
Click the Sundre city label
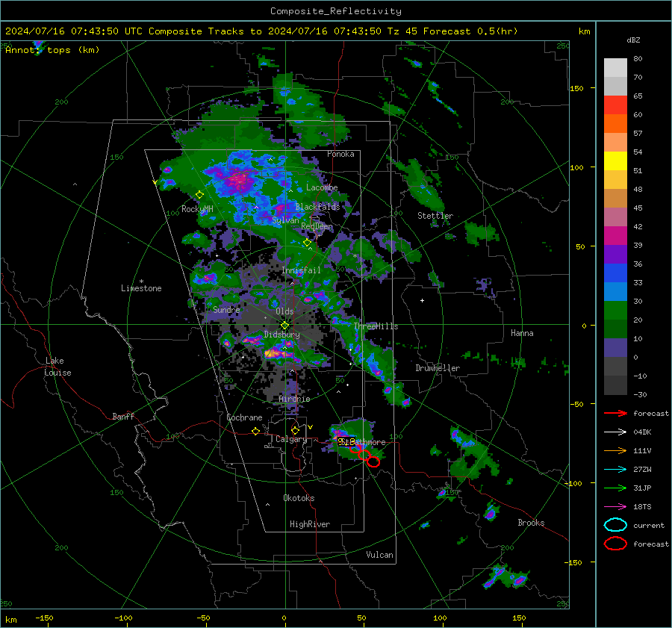click(226, 309)
